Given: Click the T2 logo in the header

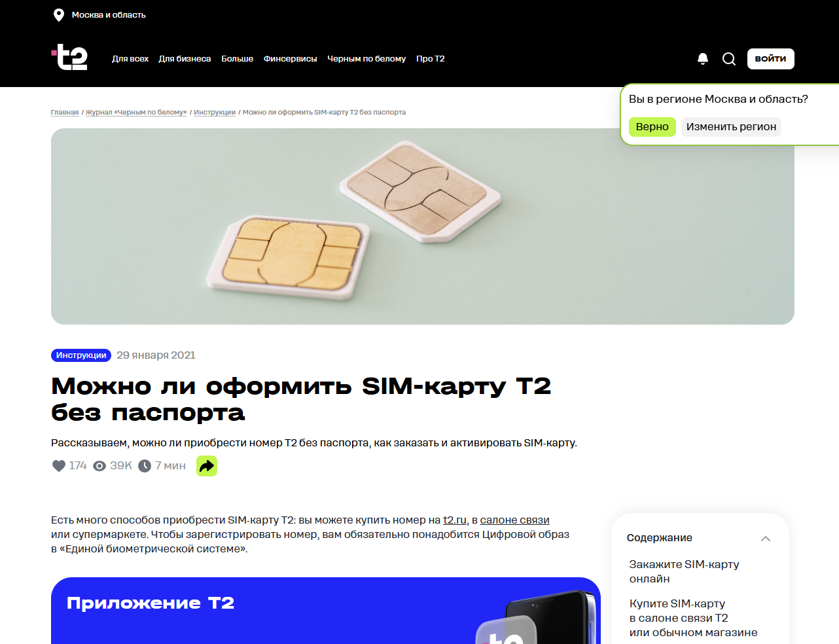Looking at the screenshot, I should [x=69, y=58].
